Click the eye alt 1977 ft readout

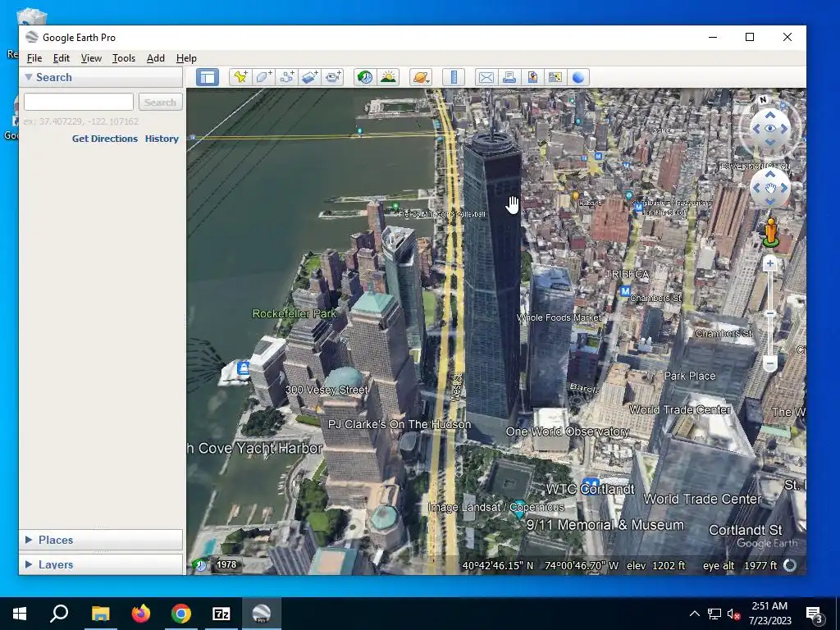point(740,565)
